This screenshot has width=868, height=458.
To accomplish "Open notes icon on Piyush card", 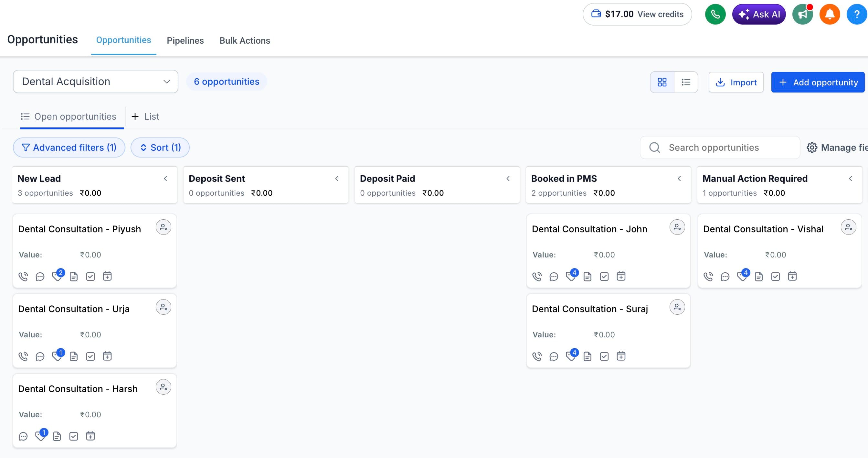I will click(74, 277).
